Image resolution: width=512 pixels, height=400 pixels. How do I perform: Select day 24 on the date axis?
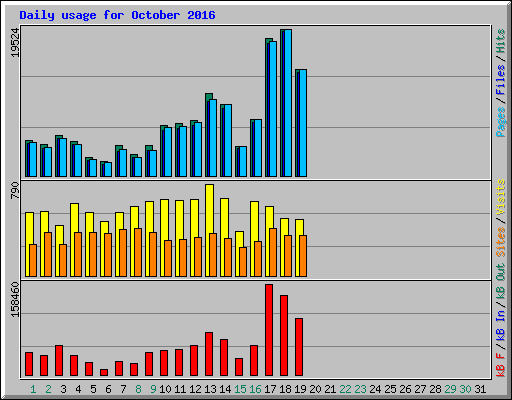pos(375,389)
